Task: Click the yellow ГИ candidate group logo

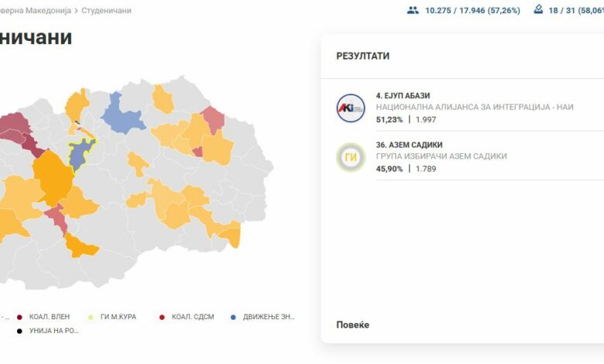Action: 350,157
